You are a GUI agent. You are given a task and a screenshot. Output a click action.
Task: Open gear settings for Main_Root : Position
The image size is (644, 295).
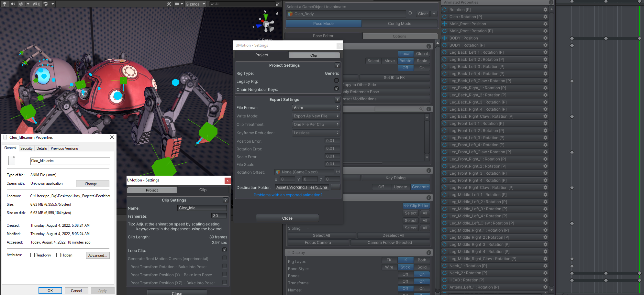pyautogui.click(x=545, y=24)
